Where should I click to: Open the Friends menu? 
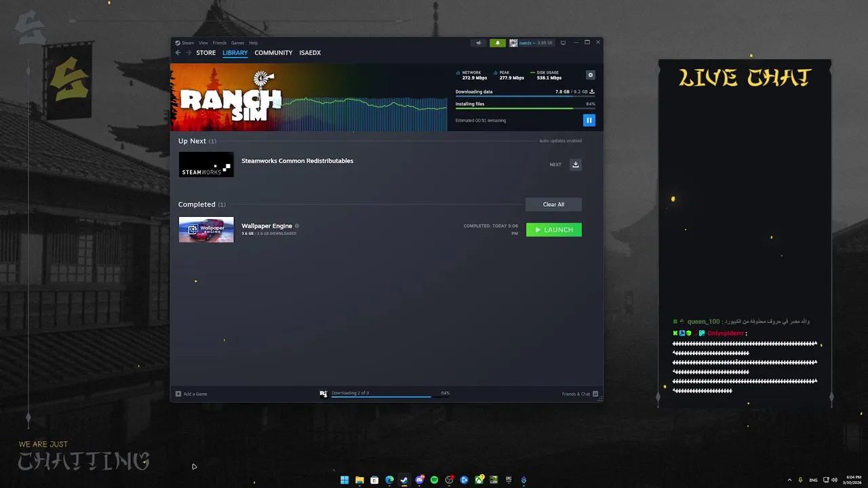(x=220, y=43)
